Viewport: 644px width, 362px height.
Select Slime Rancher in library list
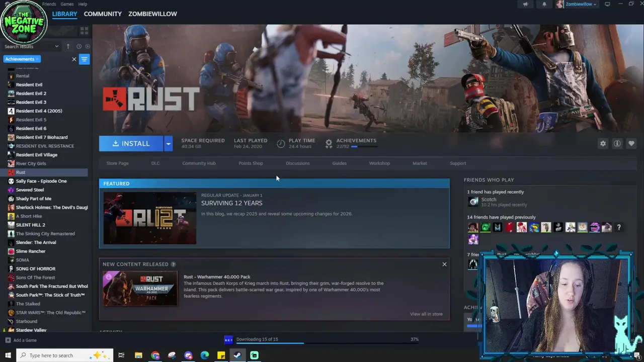tap(30, 251)
